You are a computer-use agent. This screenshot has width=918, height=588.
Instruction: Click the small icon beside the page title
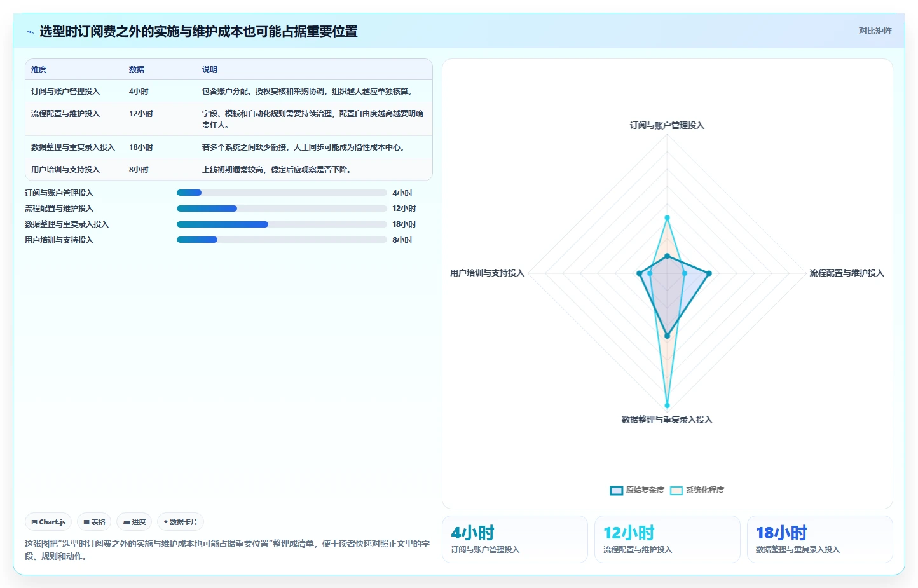click(x=30, y=32)
